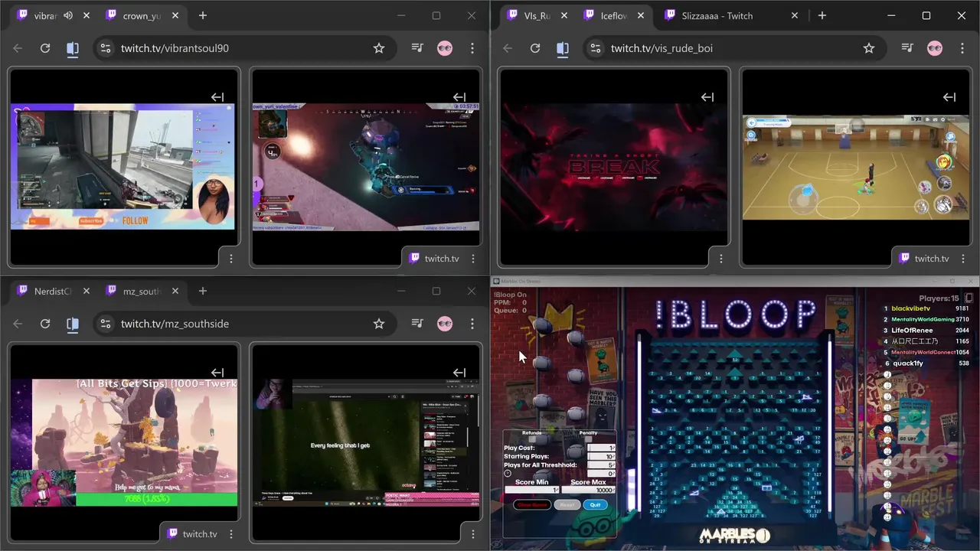Reload the vibrantsoul90 Twitch window

[x=45, y=48]
